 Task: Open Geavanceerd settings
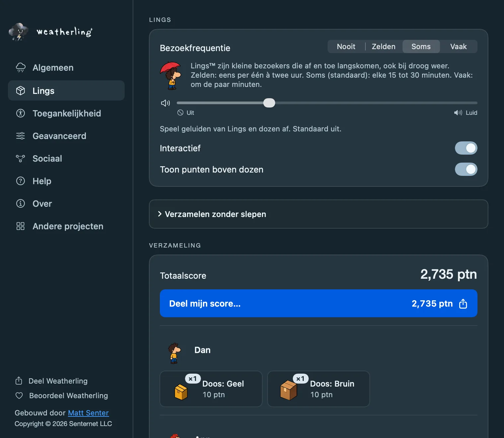click(66, 136)
